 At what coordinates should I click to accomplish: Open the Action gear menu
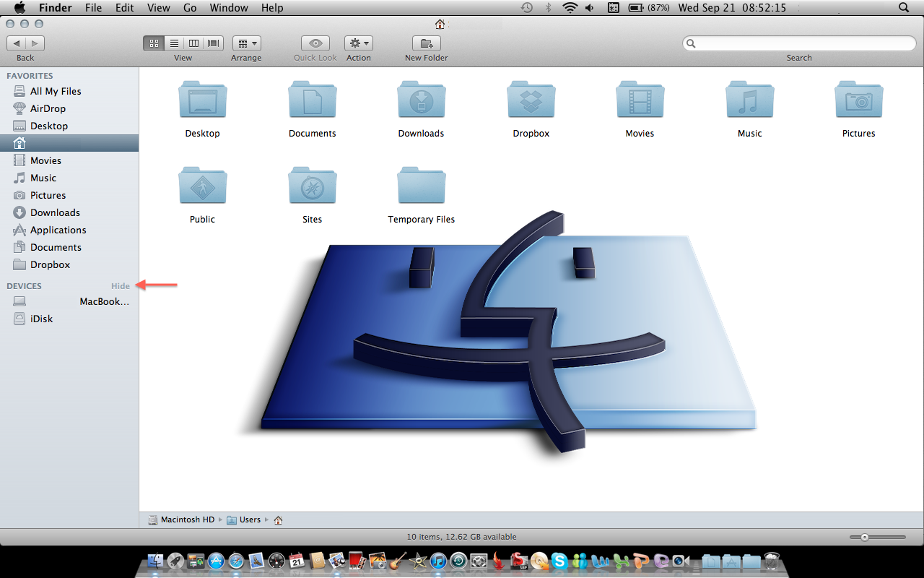point(358,43)
